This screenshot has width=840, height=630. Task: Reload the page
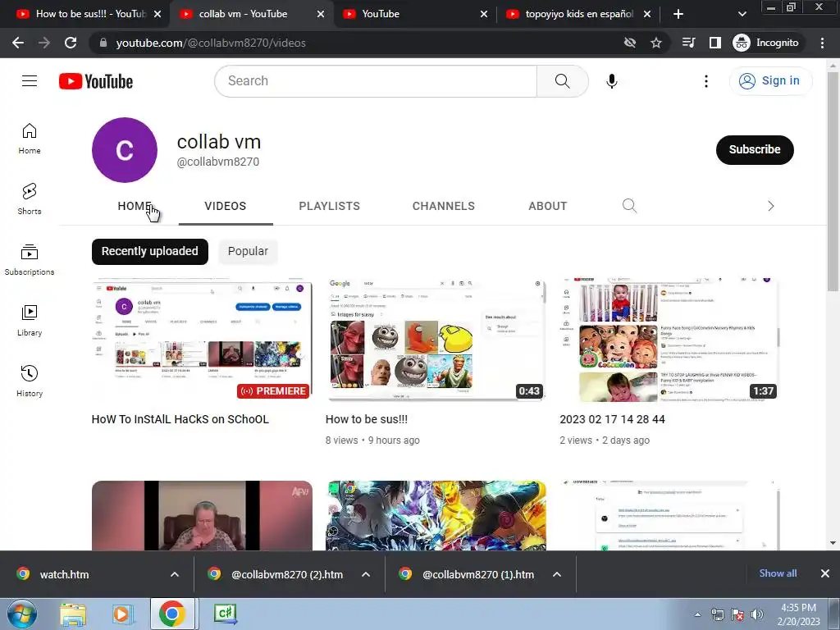(x=71, y=43)
